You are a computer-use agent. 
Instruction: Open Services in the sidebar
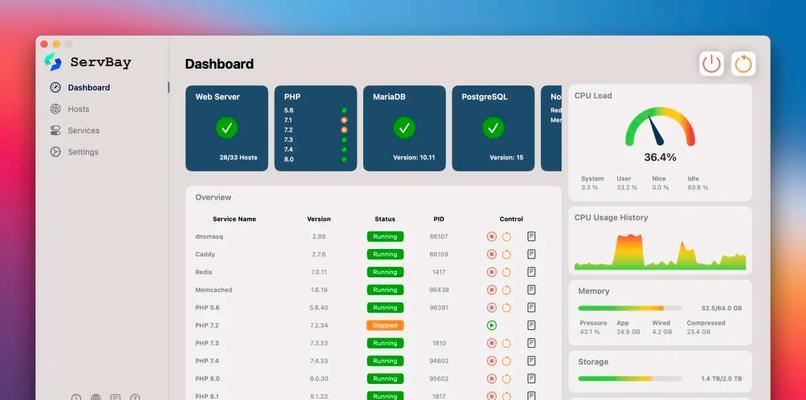point(75,131)
